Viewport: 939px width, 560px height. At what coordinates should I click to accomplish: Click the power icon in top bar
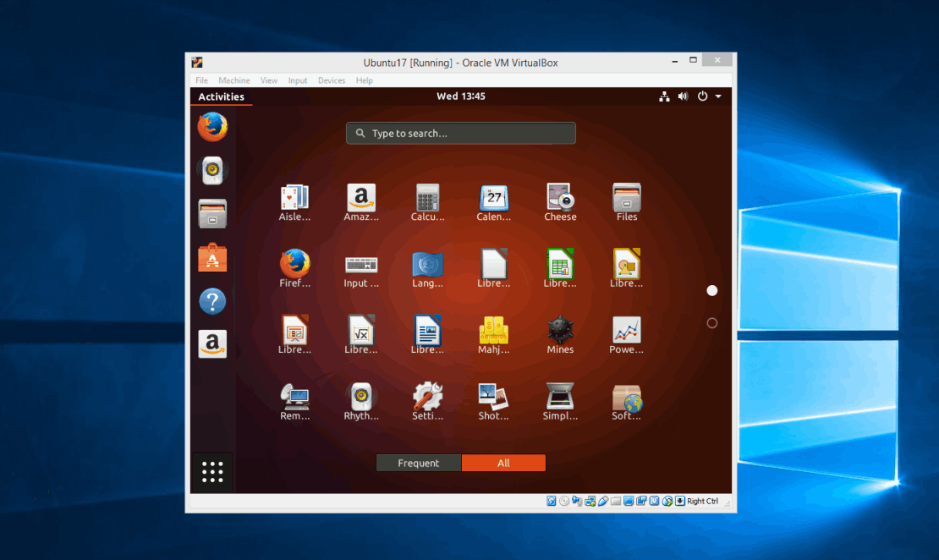(x=702, y=96)
